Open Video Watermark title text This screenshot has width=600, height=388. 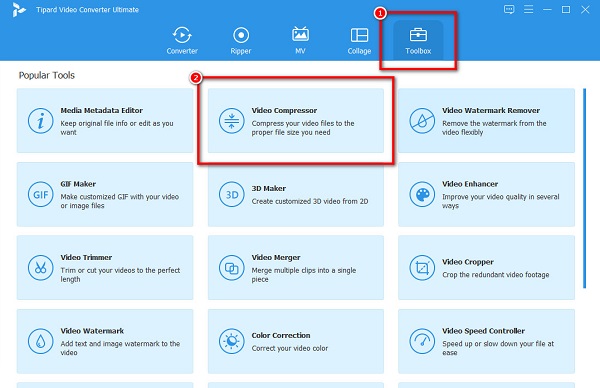click(92, 331)
